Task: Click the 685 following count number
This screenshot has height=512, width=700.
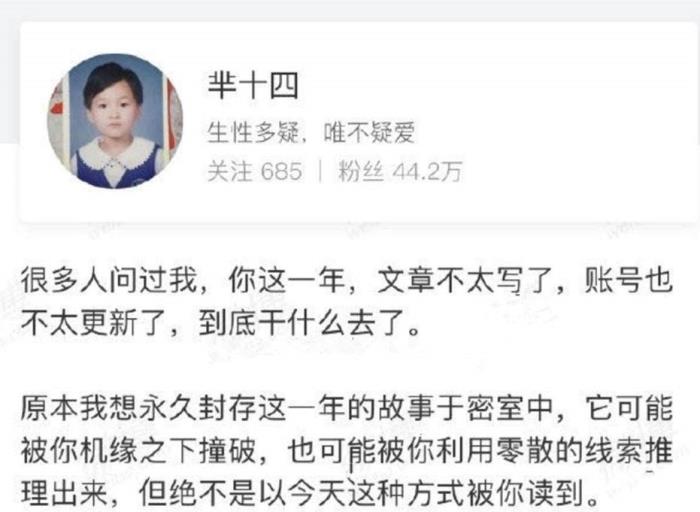Action: [x=281, y=171]
